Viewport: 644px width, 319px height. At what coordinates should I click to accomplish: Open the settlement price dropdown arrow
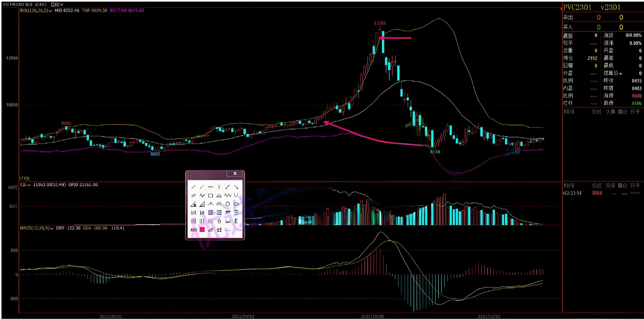coord(621,74)
